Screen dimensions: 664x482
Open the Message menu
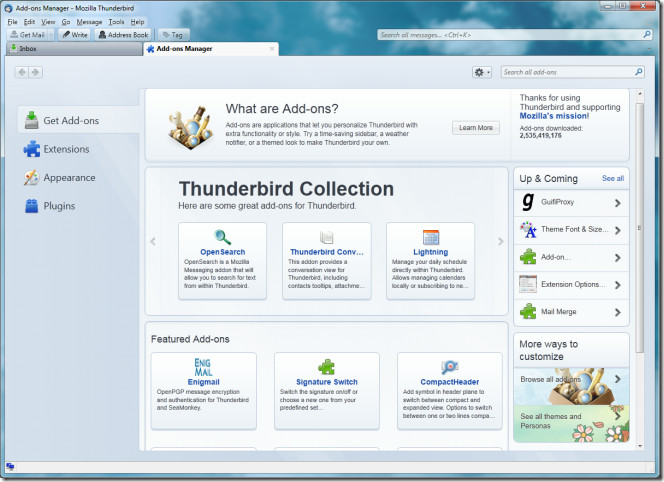pyautogui.click(x=89, y=22)
